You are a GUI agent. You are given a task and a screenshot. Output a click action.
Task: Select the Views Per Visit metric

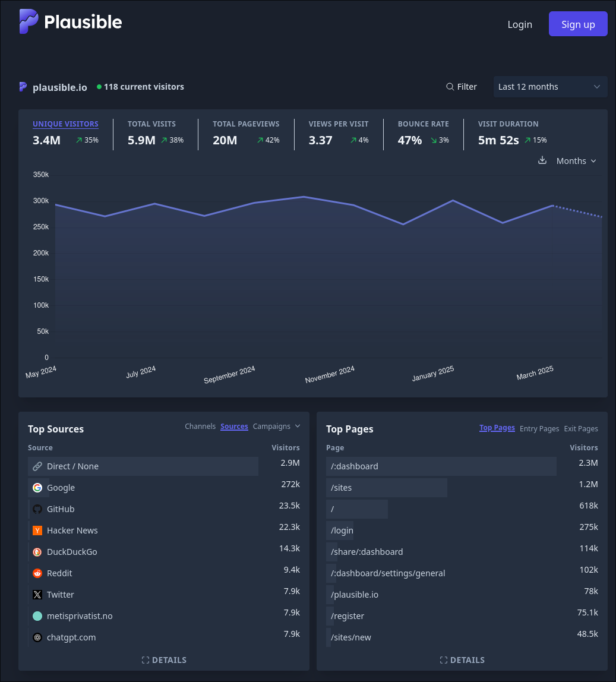point(339,134)
